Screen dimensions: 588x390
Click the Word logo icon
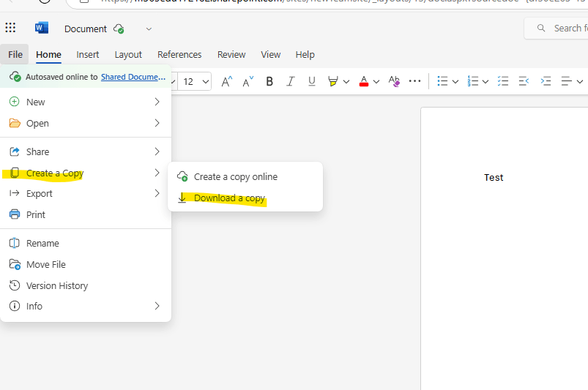point(42,28)
